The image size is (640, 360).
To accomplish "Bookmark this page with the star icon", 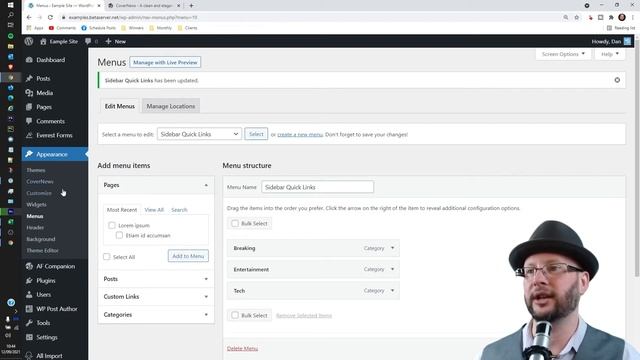I will (576, 17).
